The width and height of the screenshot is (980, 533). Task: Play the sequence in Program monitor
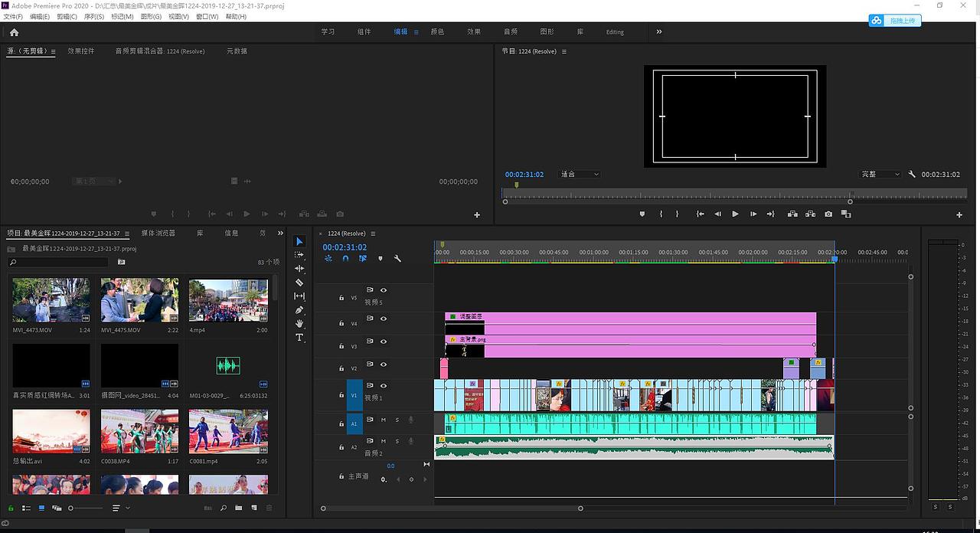(x=735, y=214)
